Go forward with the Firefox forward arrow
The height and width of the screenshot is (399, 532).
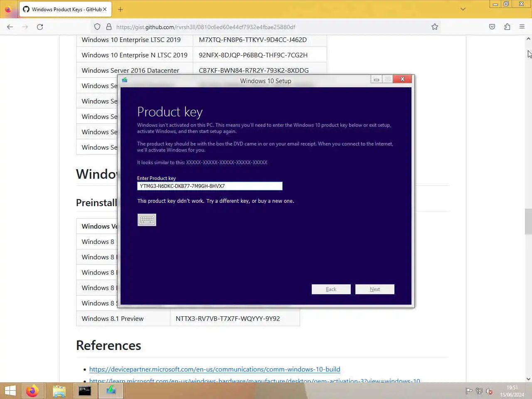point(25,27)
